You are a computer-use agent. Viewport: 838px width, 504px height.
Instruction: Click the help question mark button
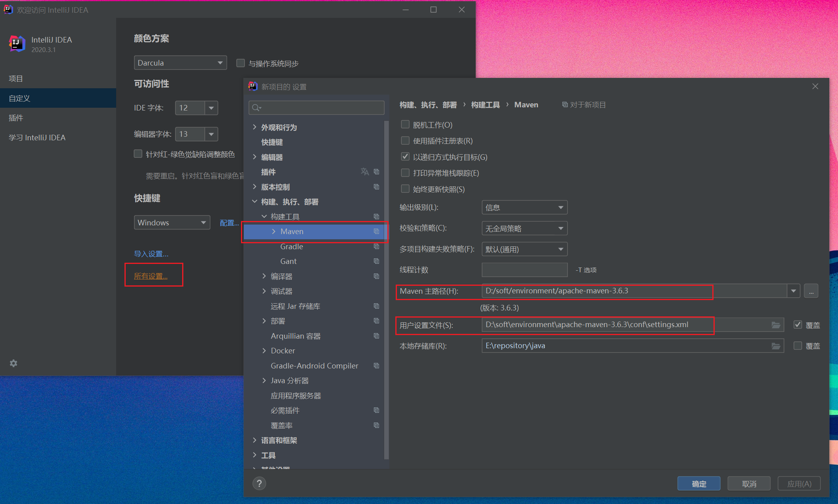pos(259,483)
